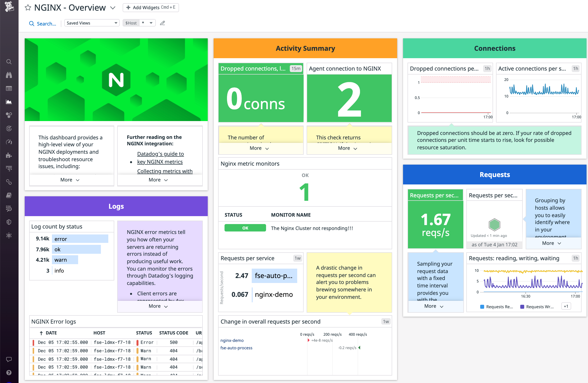The image size is (588, 383).
Task: Click the +1 legend overflow button
Action: pyautogui.click(x=566, y=306)
